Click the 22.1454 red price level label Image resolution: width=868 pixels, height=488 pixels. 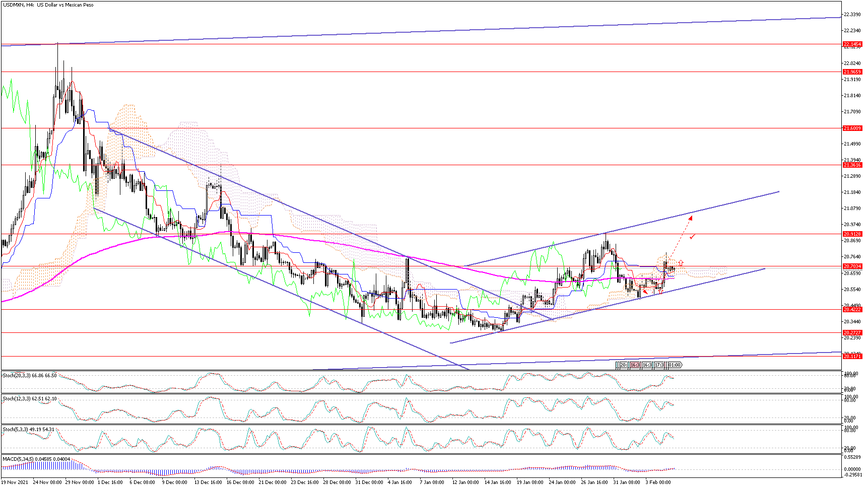[852, 44]
